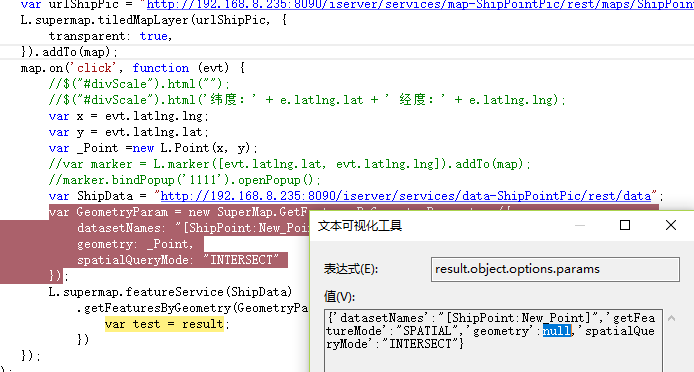Click the 'datasetNames' text in the value box

click(382, 318)
